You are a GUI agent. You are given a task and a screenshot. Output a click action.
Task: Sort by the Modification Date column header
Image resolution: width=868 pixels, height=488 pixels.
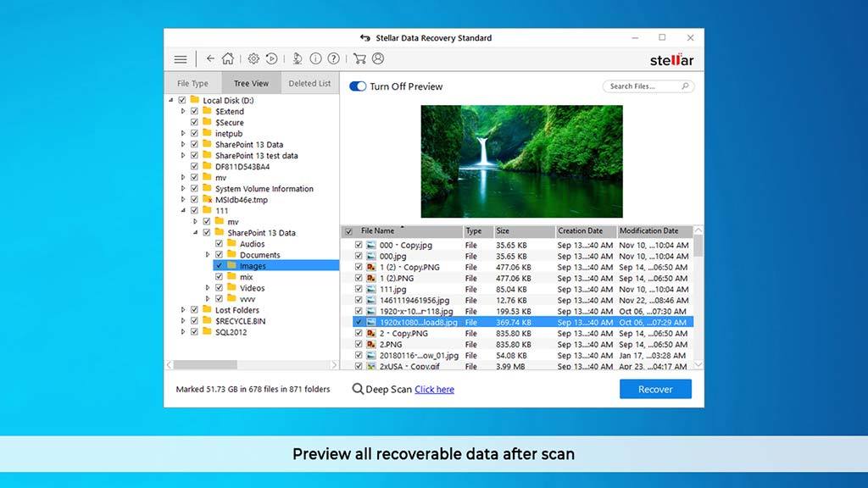[655, 231]
